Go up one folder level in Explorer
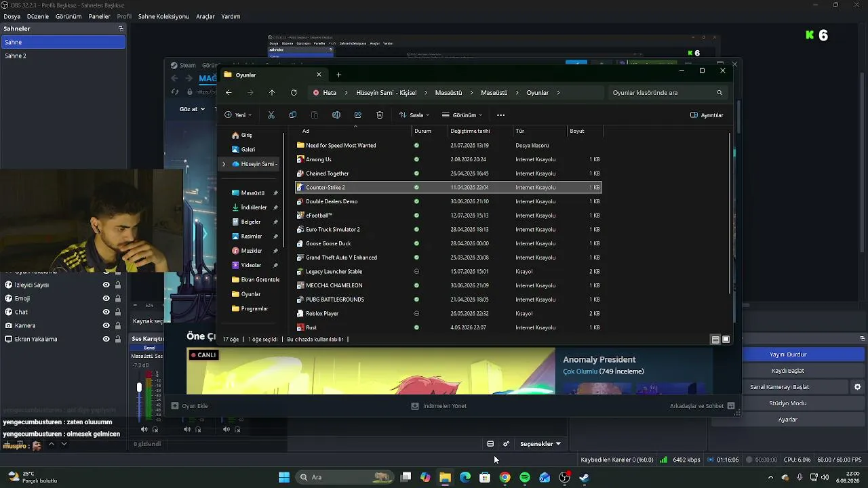 [272, 93]
